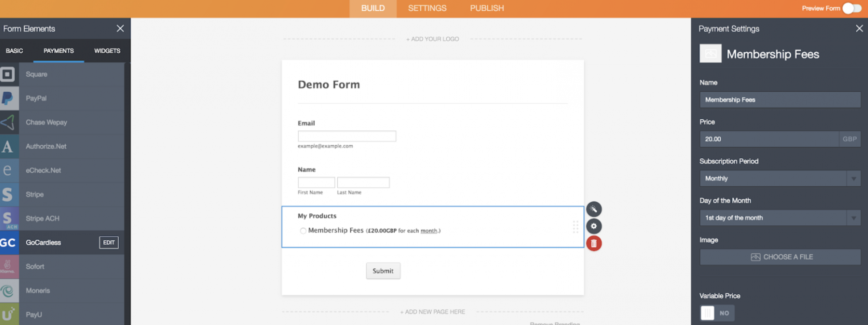Click the Price input field
This screenshot has width=868, height=325.
pos(769,139)
